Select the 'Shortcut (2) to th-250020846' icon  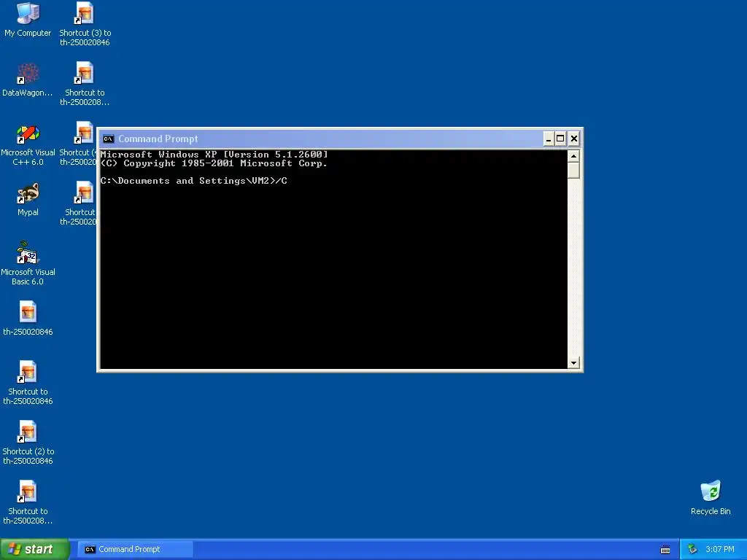[28, 443]
